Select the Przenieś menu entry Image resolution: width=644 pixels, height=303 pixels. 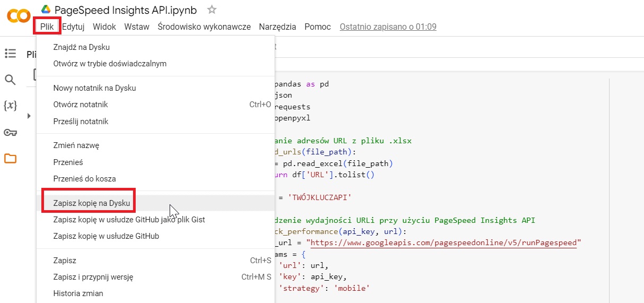(155, 162)
